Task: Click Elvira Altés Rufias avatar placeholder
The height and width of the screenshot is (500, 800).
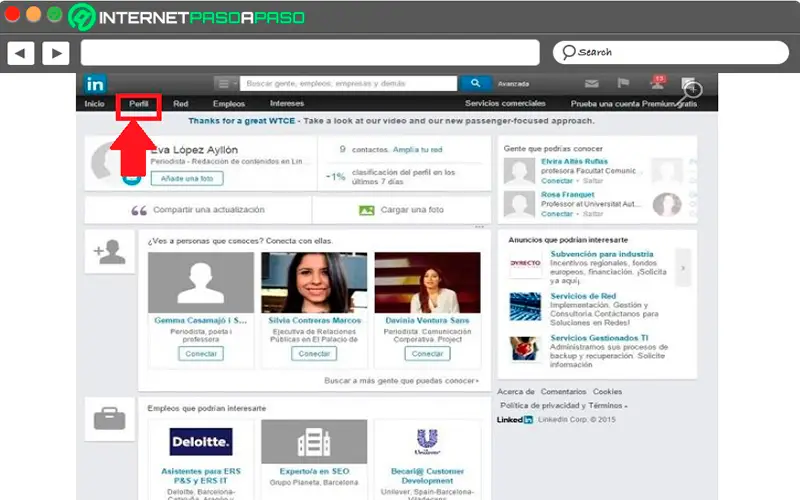Action: (519, 171)
